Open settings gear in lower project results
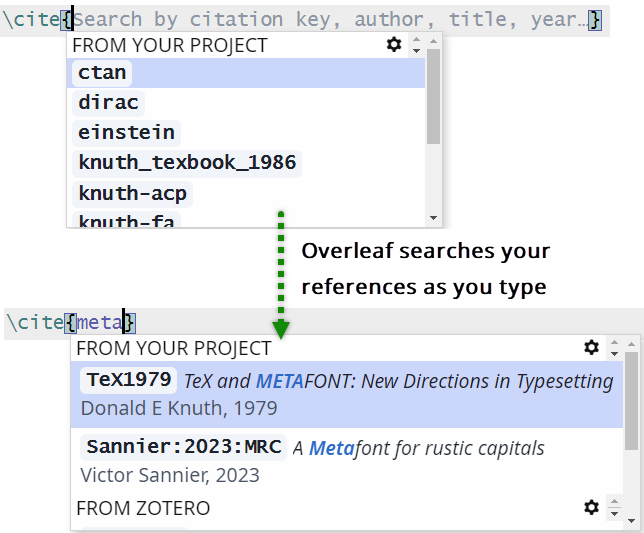Viewport: 644px width, 533px height. click(x=591, y=348)
